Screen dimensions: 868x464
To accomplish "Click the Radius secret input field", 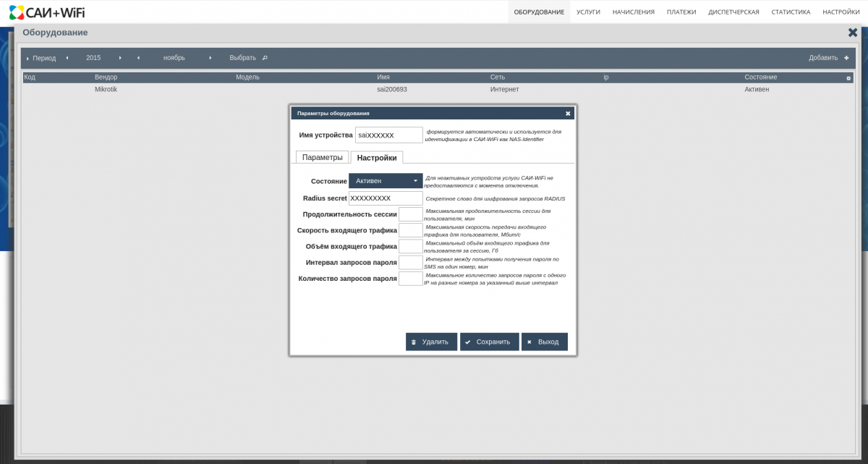I will pos(386,198).
